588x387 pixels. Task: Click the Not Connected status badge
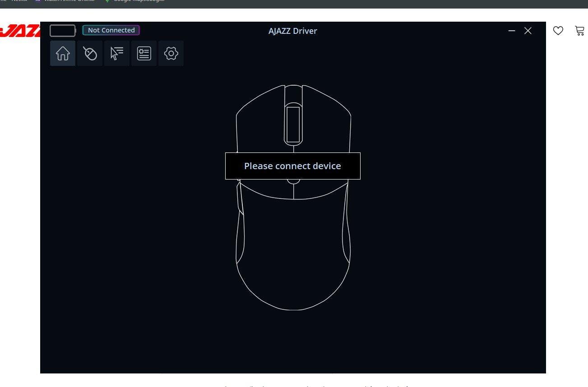pos(111,30)
